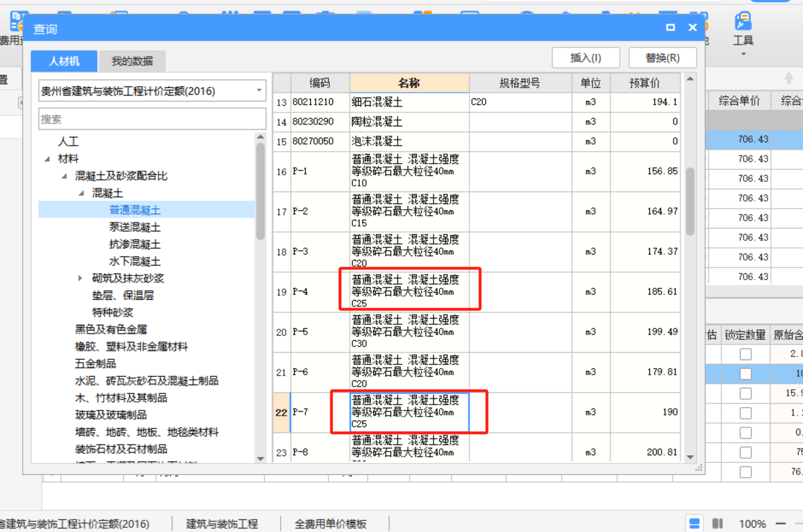The width and height of the screenshot is (803, 532).
Task: Select 玻璃及玻璃制品 in the tree
Action: pyautogui.click(x=111, y=415)
